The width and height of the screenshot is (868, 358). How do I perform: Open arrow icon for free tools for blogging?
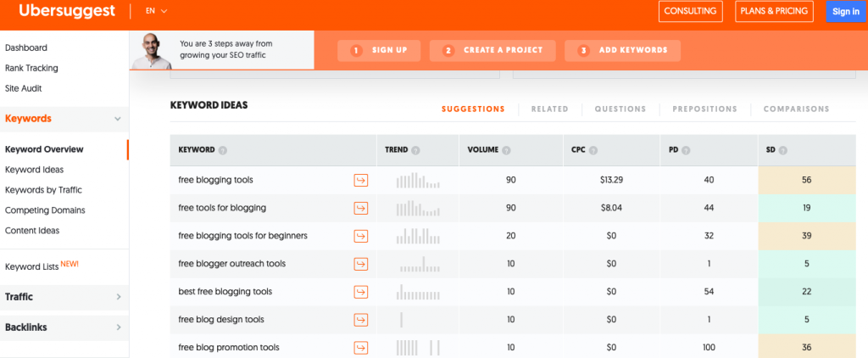pyautogui.click(x=361, y=209)
